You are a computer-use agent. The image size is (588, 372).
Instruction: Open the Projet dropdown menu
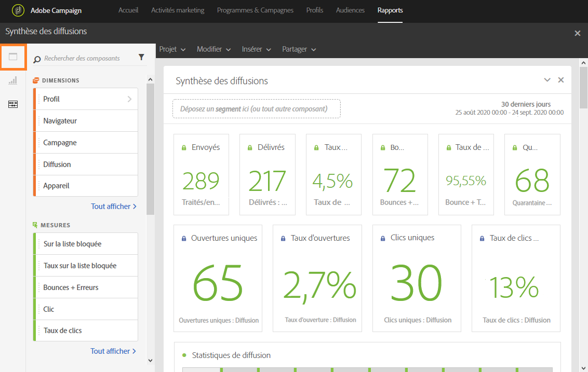(x=172, y=49)
